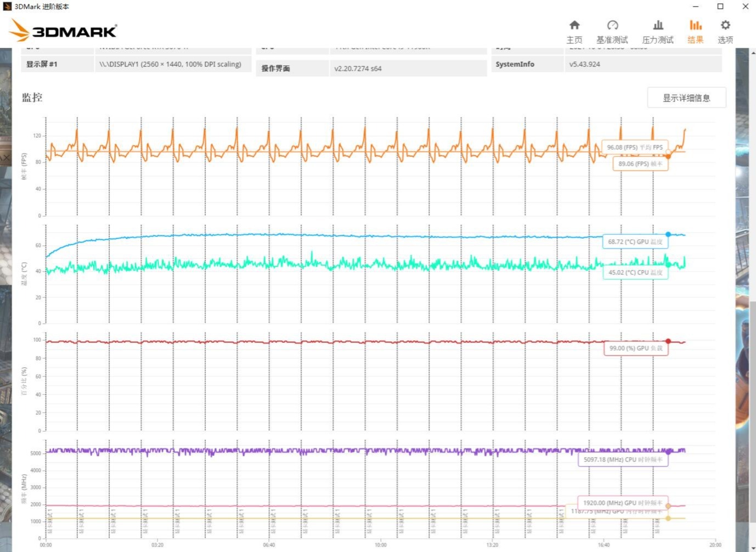Click the purple CPU clock marker dot
Image resolution: width=756 pixels, height=552 pixels.
668,452
